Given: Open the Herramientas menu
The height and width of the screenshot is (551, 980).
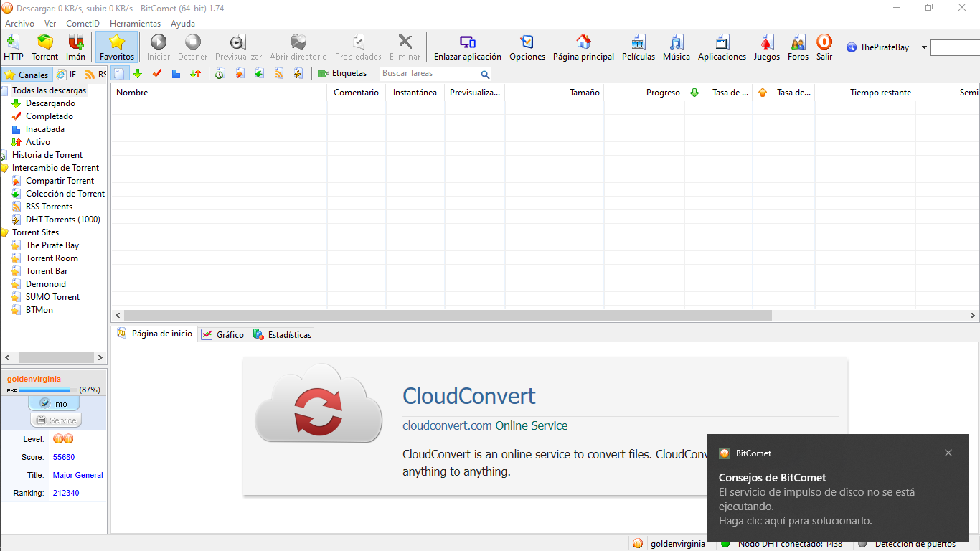Looking at the screenshot, I should [x=135, y=24].
